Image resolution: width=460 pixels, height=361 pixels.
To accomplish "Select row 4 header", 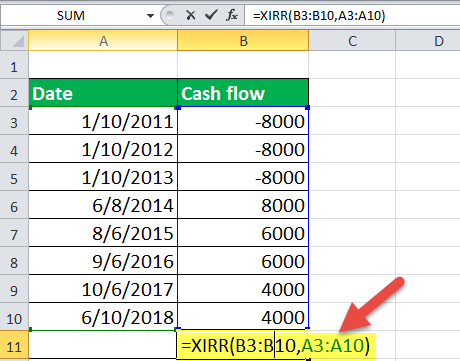I will [14, 149].
